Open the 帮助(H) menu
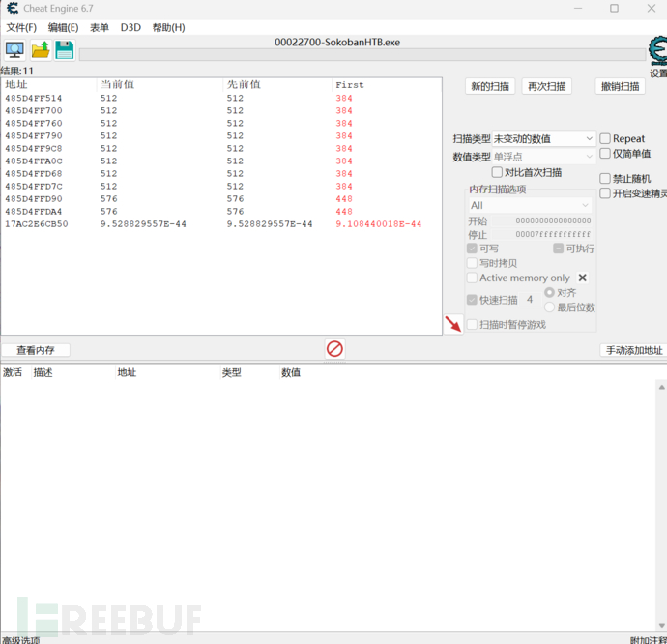Screen dimensions: 667x644 (x=169, y=28)
